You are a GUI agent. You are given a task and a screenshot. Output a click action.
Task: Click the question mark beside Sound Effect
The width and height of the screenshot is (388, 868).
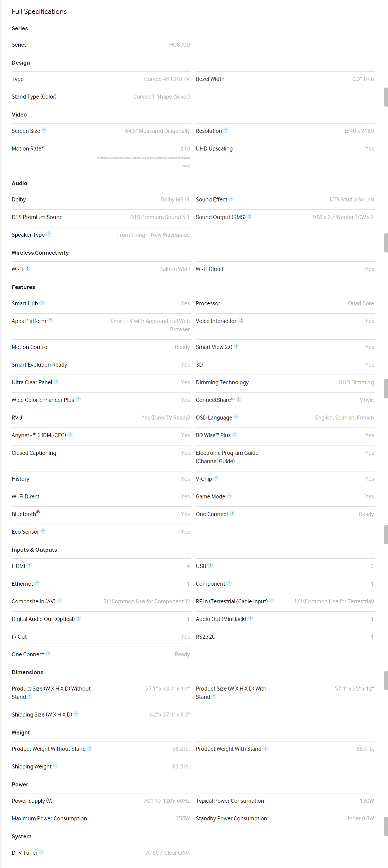pos(231,199)
